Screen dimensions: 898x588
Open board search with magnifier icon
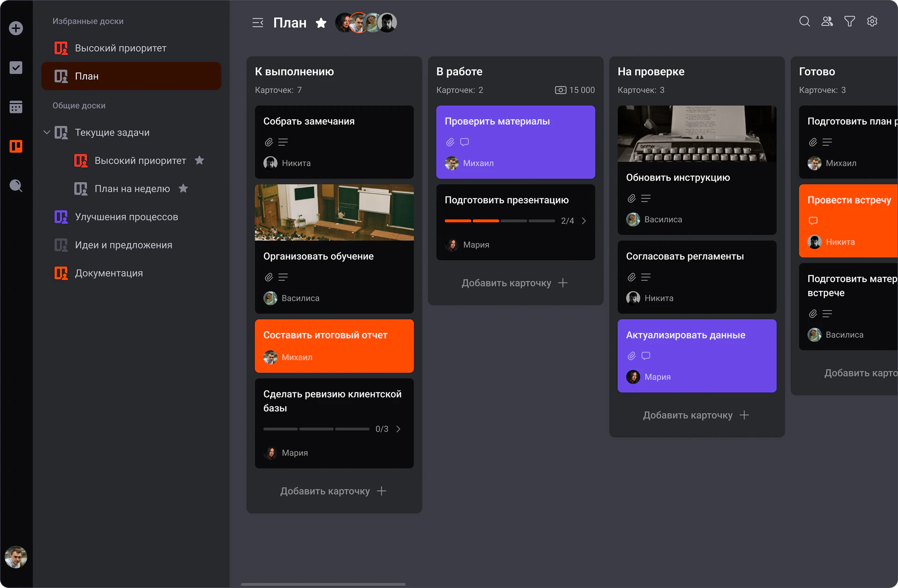point(804,22)
